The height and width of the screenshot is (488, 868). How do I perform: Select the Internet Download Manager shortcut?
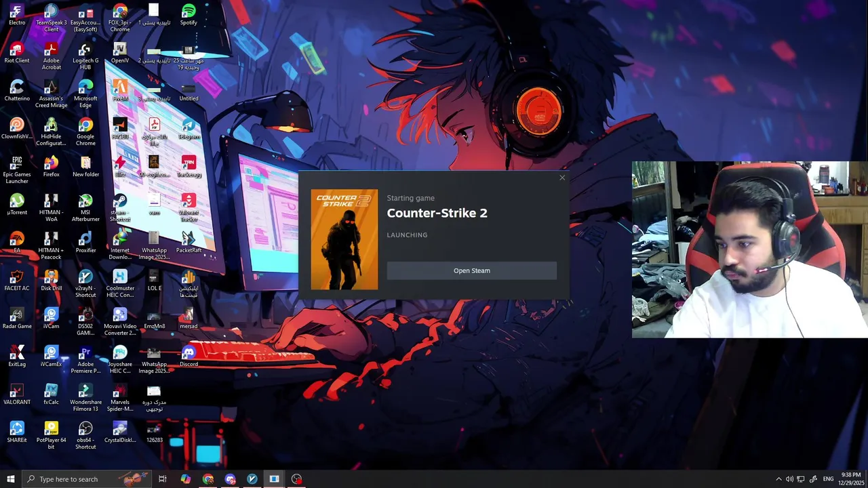(119, 246)
